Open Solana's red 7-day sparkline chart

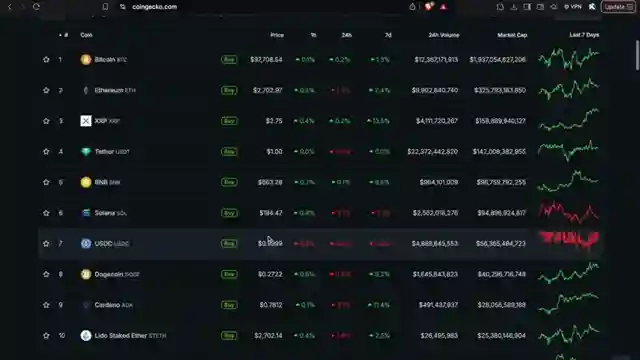(x=569, y=212)
